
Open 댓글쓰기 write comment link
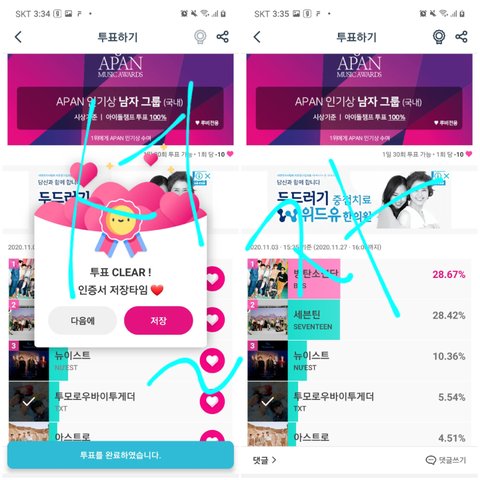point(446,460)
